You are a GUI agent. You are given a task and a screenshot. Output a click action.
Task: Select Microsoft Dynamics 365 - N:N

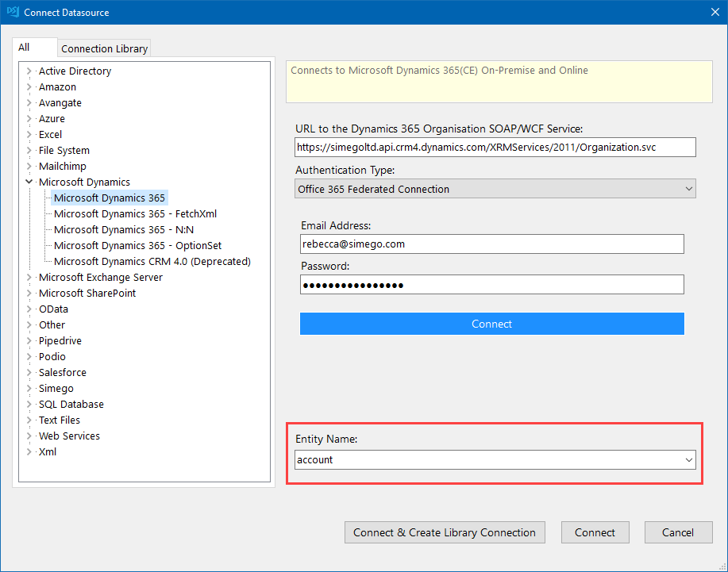(x=124, y=229)
